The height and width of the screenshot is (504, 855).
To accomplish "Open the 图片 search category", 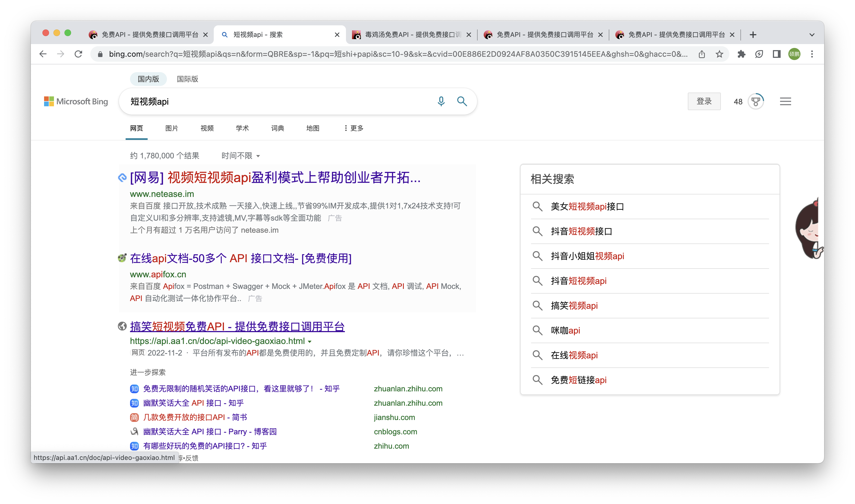I will [172, 128].
